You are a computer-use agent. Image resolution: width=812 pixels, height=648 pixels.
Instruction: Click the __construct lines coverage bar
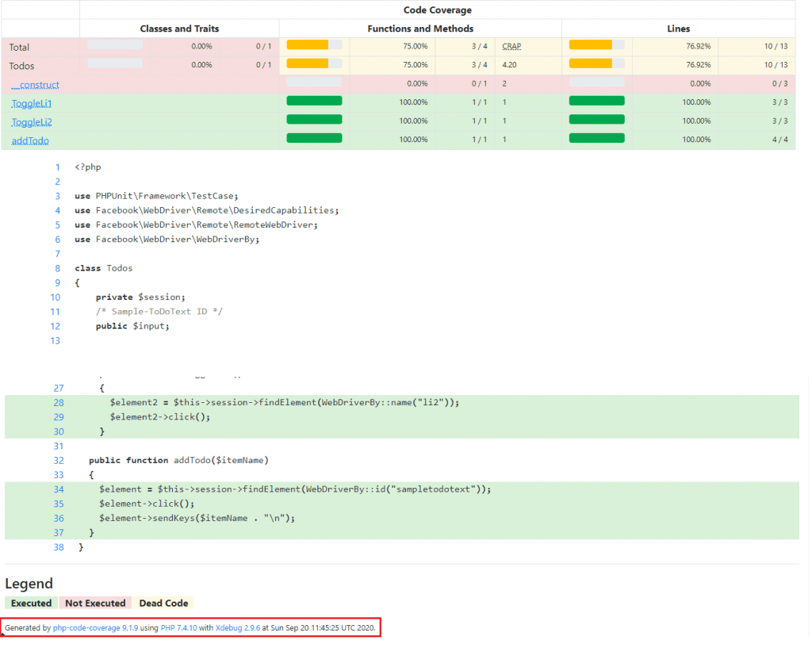[596, 82]
